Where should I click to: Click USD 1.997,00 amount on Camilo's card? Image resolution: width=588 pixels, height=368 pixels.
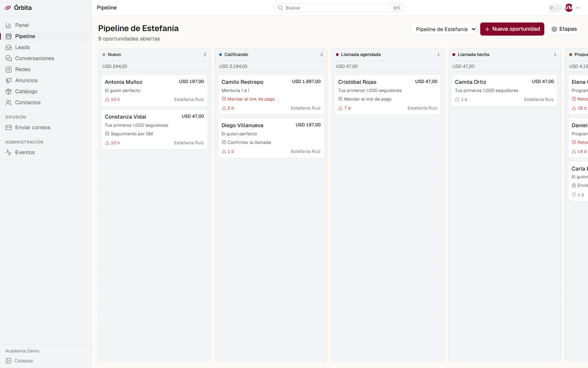click(x=306, y=82)
